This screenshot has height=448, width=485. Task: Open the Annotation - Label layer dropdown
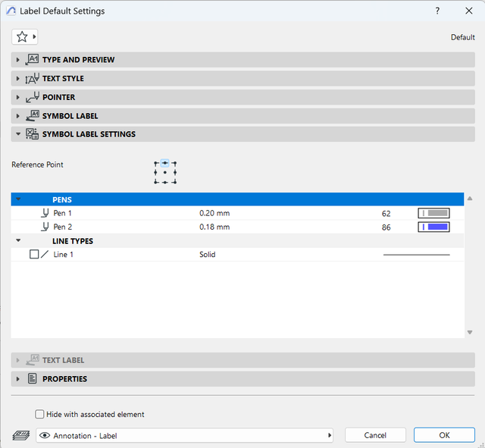pyautogui.click(x=184, y=435)
